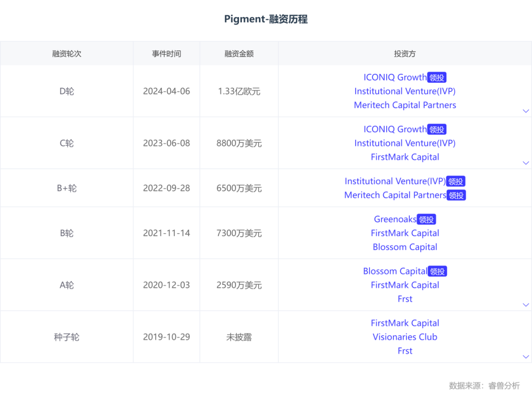Click 领投 badge beside Greenoaks
Viewport: 532px width, 407px height.
coord(426,219)
